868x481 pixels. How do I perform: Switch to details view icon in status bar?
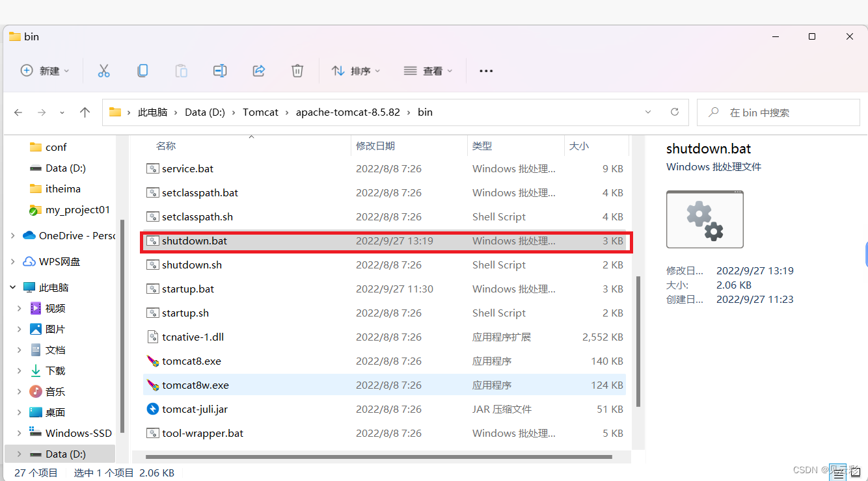pos(837,473)
